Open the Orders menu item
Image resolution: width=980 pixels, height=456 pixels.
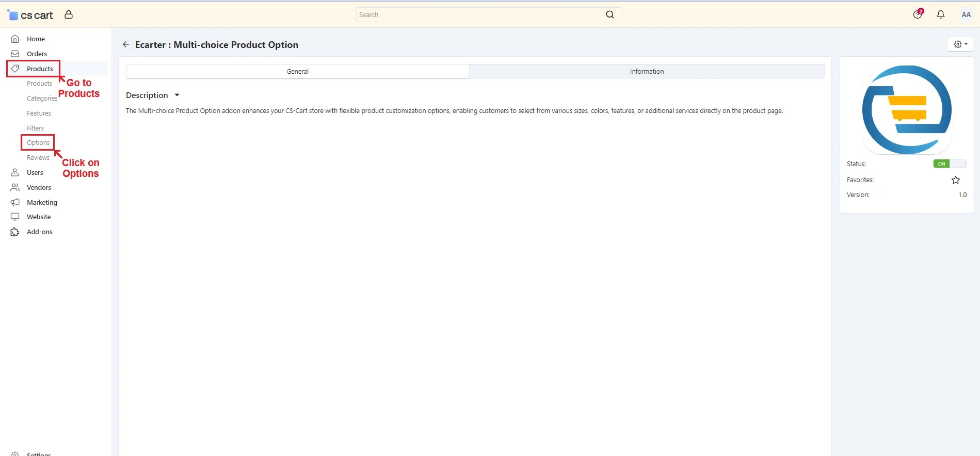pos(37,54)
